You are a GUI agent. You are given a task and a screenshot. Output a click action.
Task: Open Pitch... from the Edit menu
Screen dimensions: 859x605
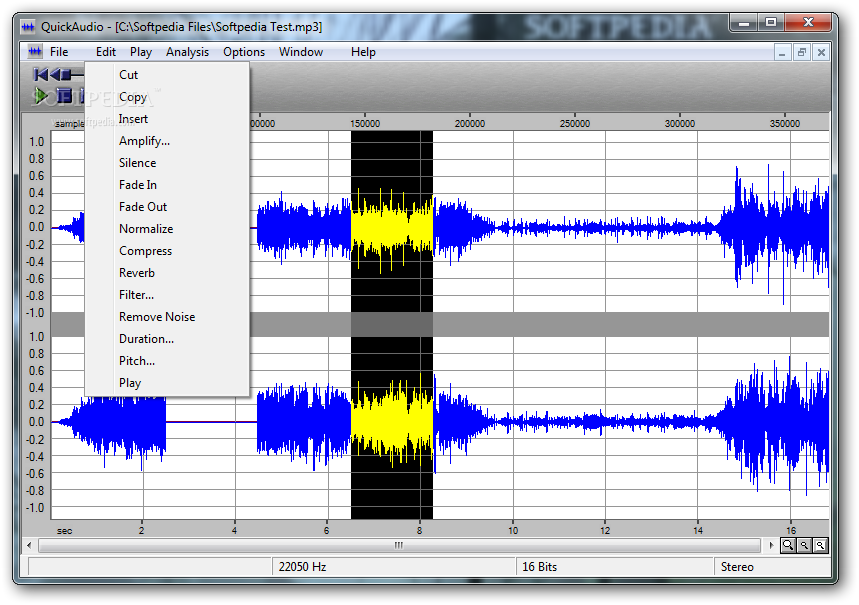(167, 361)
